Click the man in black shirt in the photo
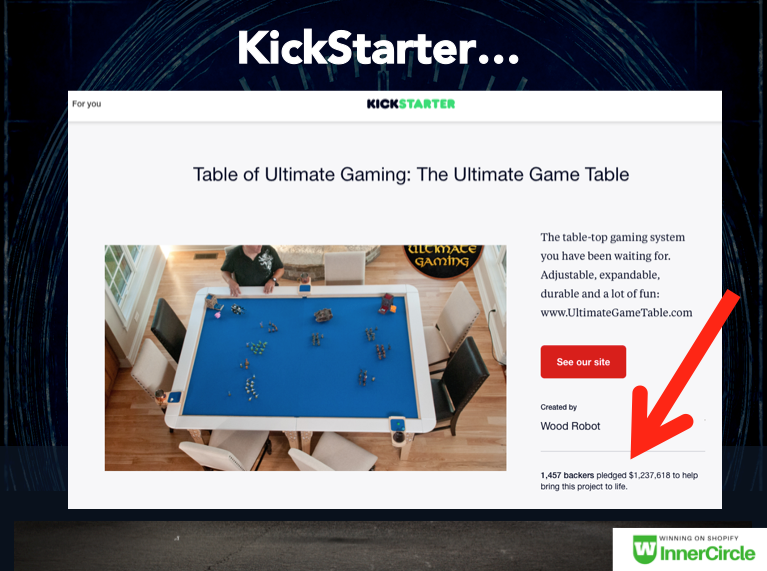 click(x=252, y=267)
